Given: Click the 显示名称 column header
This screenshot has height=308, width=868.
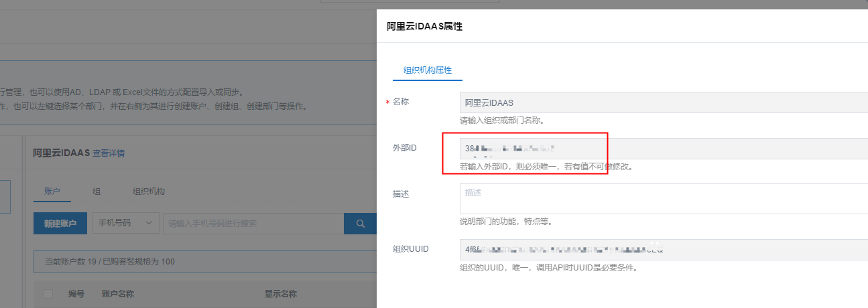Looking at the screenshot, I should tap(281, 294).
